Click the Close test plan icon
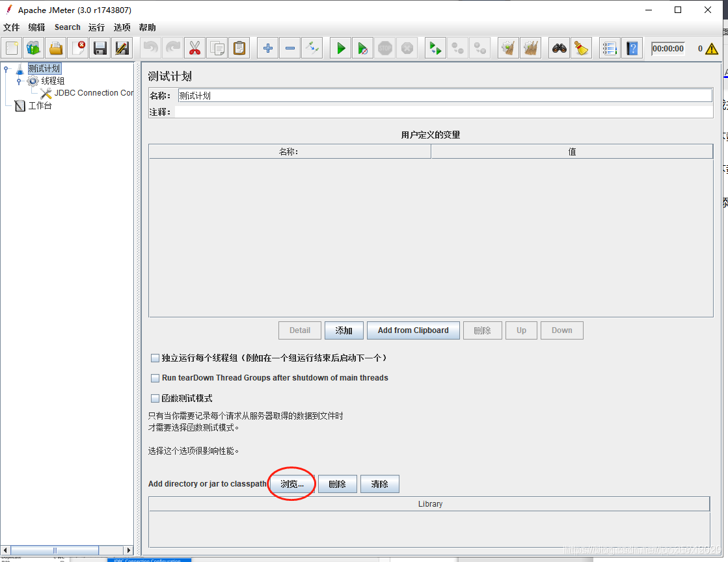728x562 pixels. pos(78,48)
